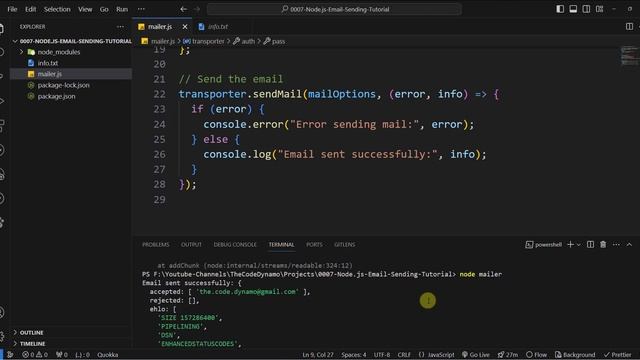The height and width of the screenshot is (360, 640).
Task: Toggle the bottom panel layout icon
Action: 573,9
